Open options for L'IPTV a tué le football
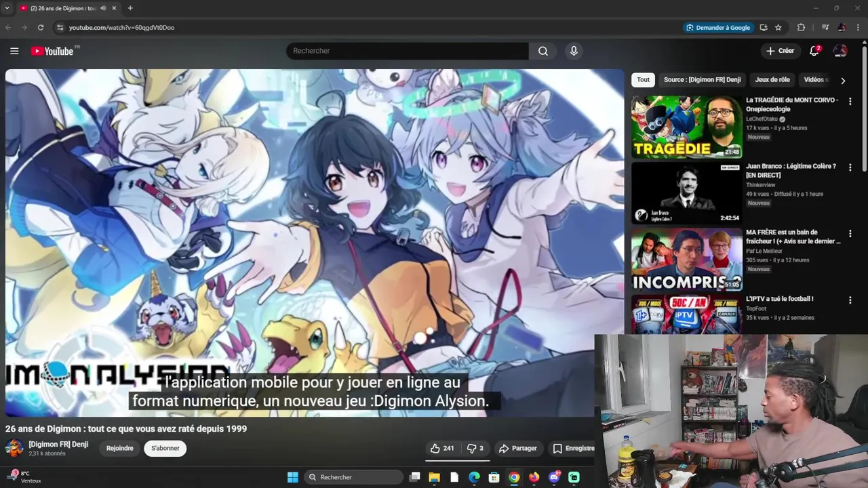This screenshot has height=488, width=868. click(850, 300)
